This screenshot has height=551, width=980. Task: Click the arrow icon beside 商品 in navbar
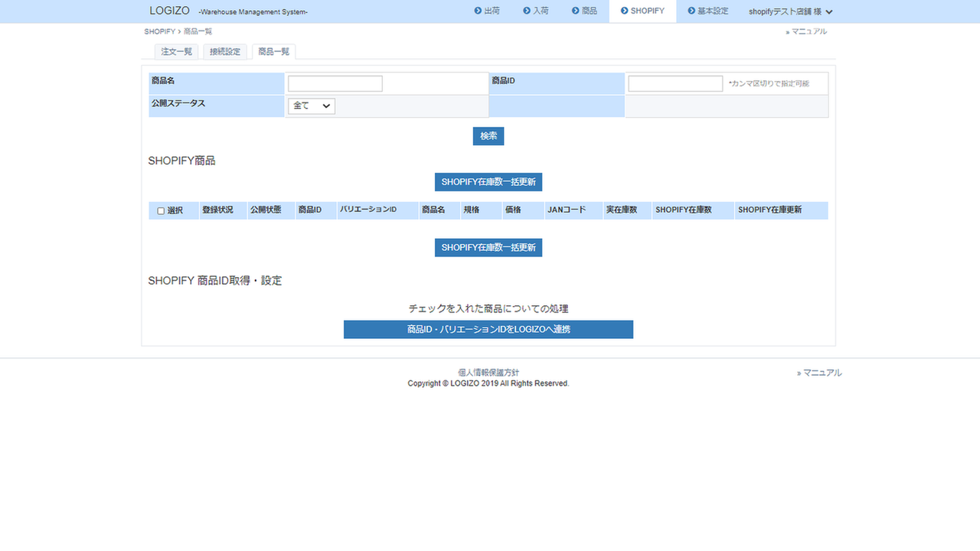(576, 11)
